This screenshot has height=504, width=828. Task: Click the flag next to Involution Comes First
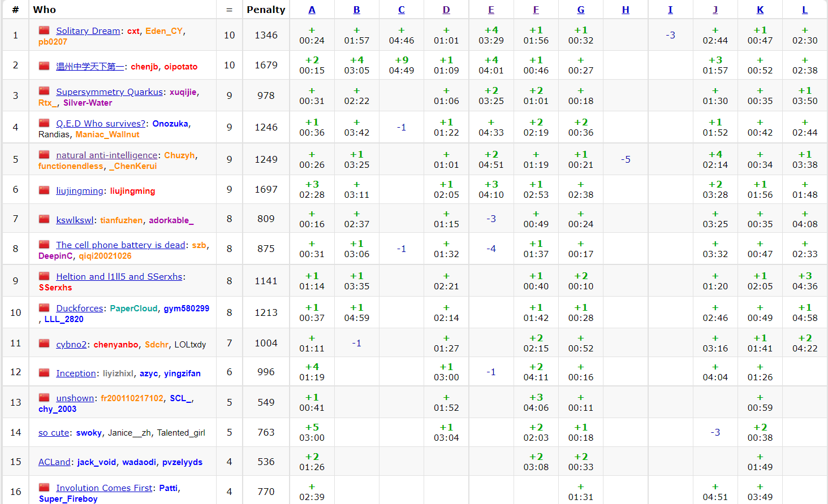44,488
